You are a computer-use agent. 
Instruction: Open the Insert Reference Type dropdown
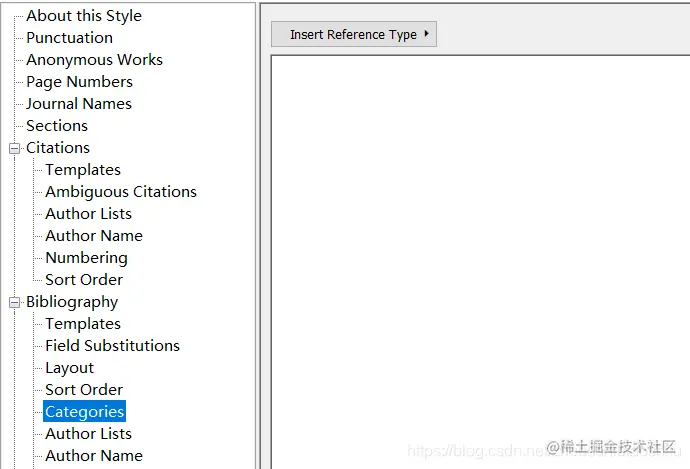[x=354, y=34]
